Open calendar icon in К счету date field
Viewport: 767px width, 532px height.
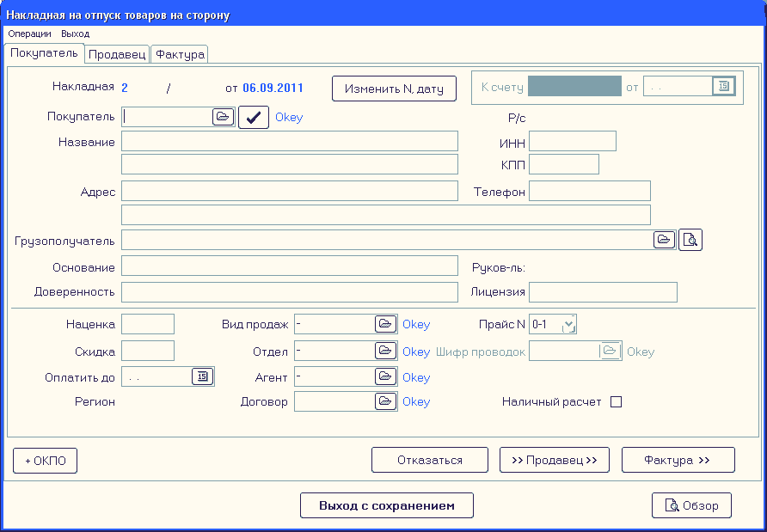coord(724,86)
